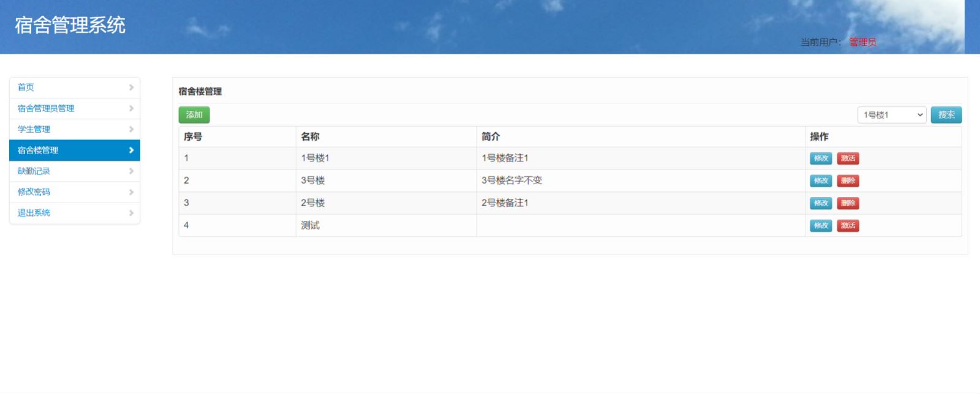Click the 3号楼 name cell
980x394 pixels.
click(x=386, y=181)
